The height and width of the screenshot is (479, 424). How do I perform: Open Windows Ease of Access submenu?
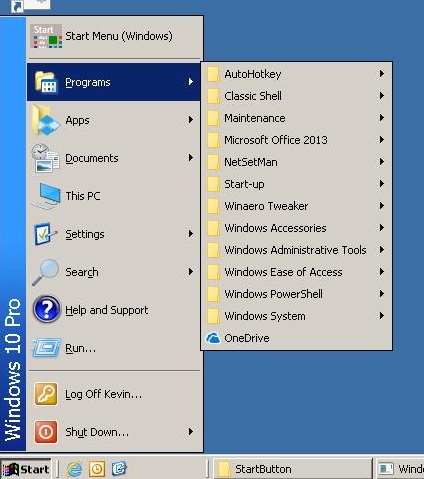click(296, 272)
